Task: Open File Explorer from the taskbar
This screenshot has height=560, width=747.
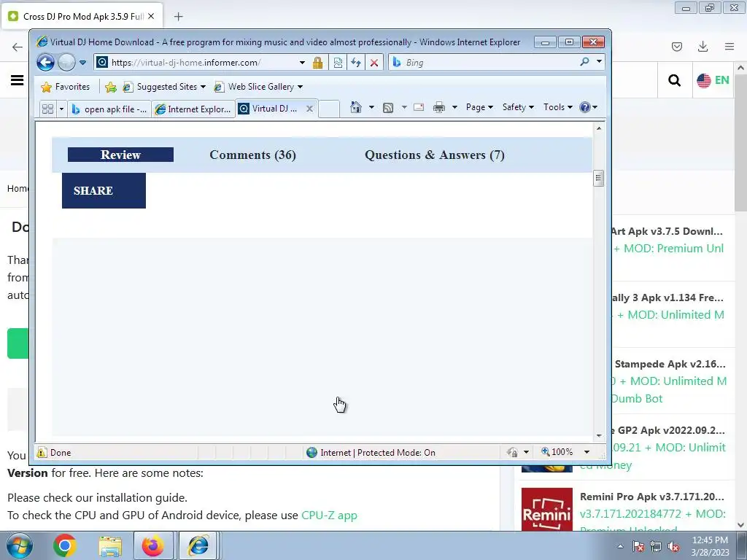Action: point(110,546)
